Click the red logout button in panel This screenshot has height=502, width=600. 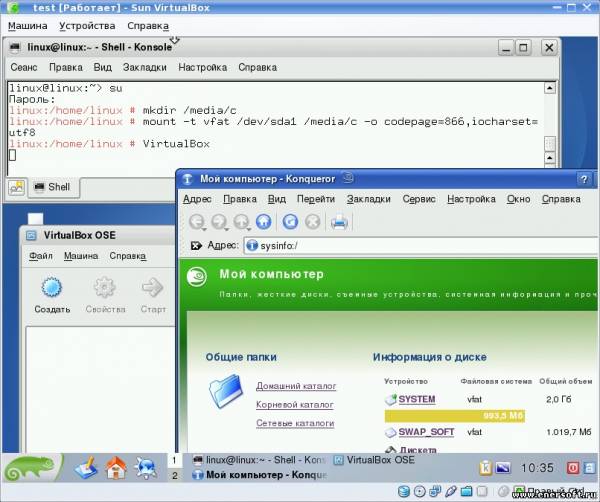click(573, 468)
